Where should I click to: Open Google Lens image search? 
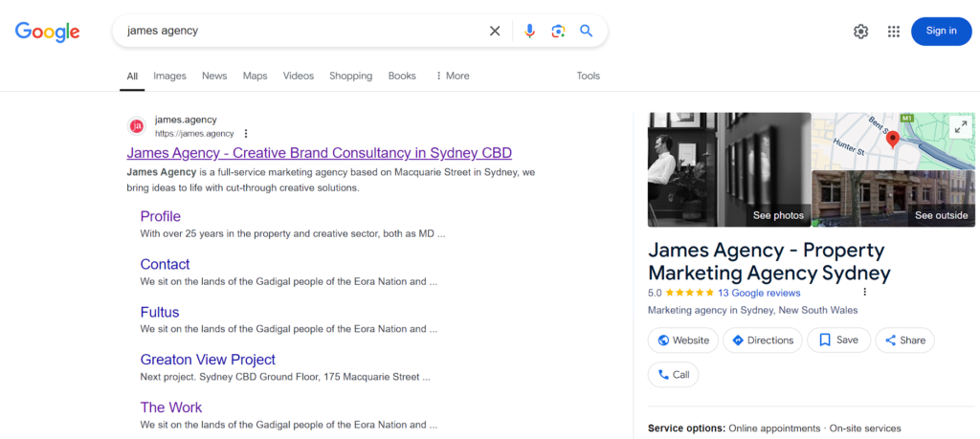pos(558,31)
